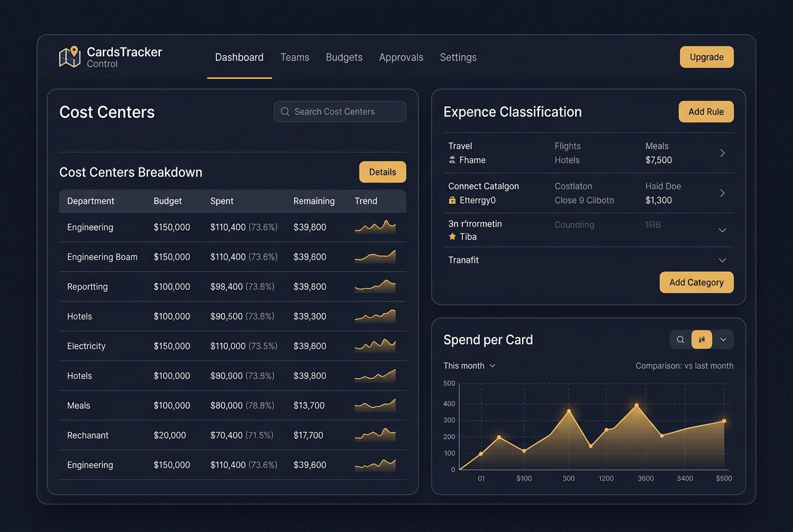Click the Budget column header
Viewport: 793px width, 532px height.
[168, 201]
